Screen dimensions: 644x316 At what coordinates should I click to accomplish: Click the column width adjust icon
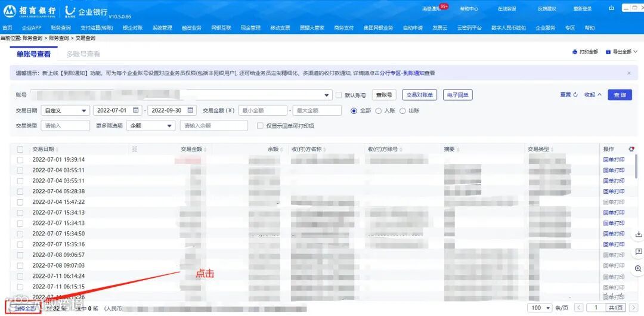click(x=134, y=149)
